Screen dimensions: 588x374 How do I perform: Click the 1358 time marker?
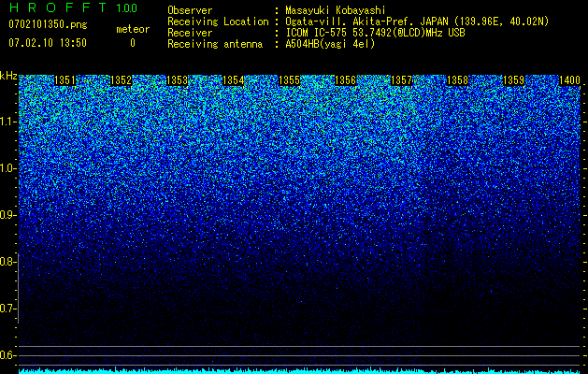[457, 80]
